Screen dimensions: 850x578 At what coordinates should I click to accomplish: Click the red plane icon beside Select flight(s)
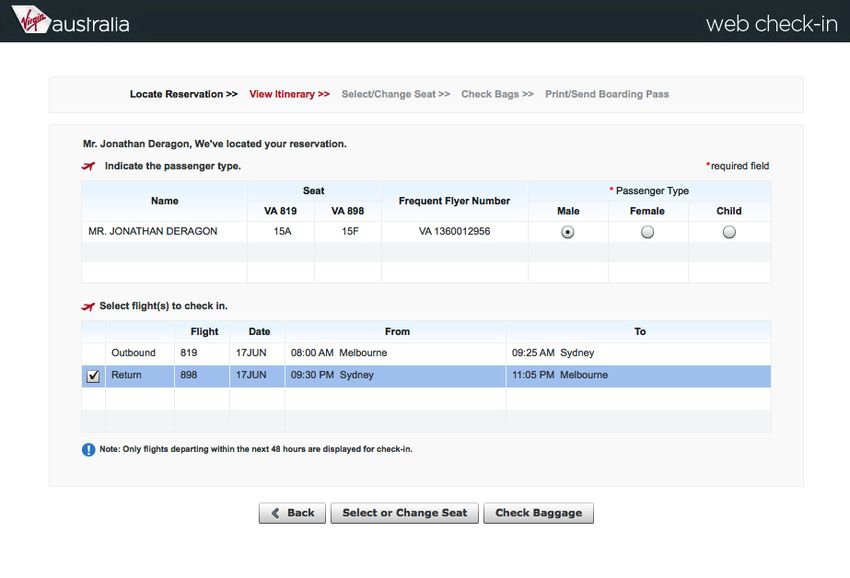88,306
